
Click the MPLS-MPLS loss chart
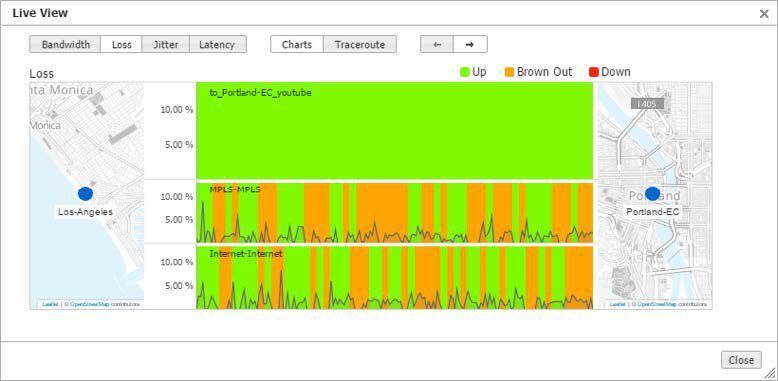(x=394, y=213)
